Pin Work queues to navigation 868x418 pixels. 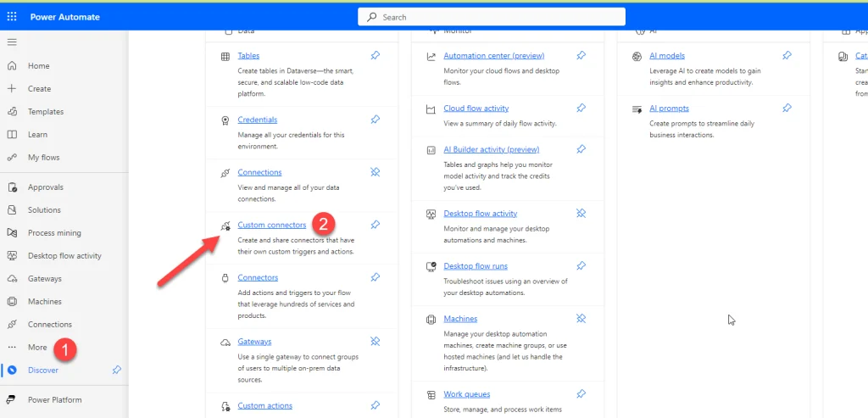point(581,393)
